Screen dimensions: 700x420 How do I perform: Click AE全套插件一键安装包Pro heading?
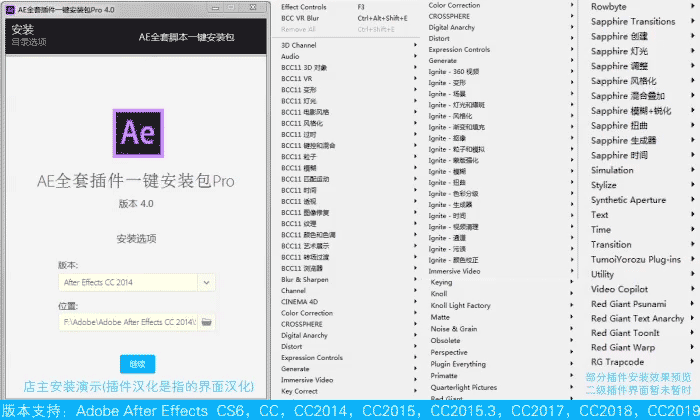(x=136, y=181)
